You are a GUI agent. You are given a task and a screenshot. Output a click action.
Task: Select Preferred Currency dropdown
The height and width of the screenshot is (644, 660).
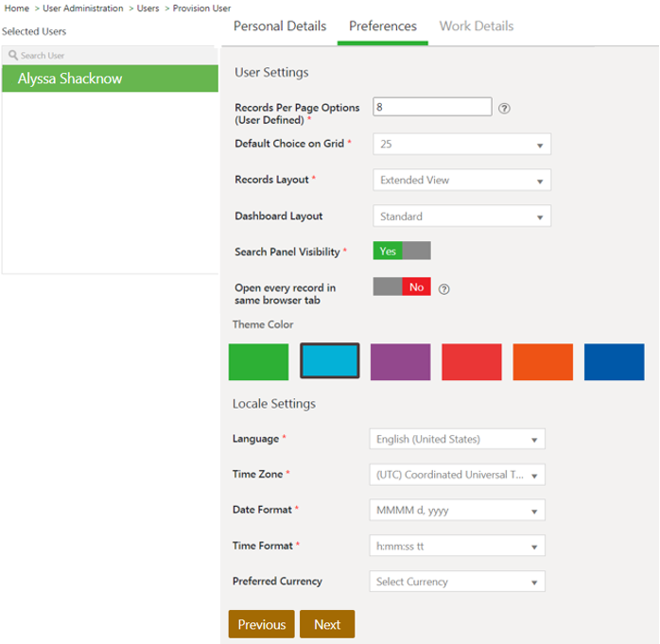pyautogui.click(x=457, y=582)
